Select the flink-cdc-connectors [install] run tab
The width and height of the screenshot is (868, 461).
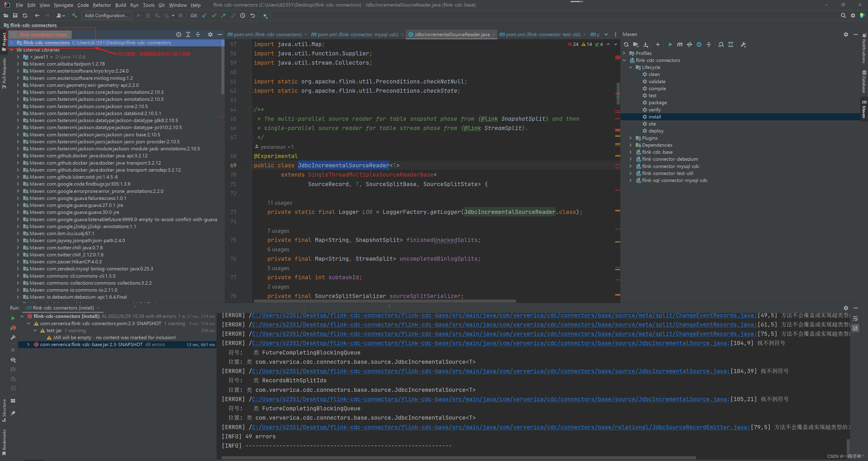point(63,308)
